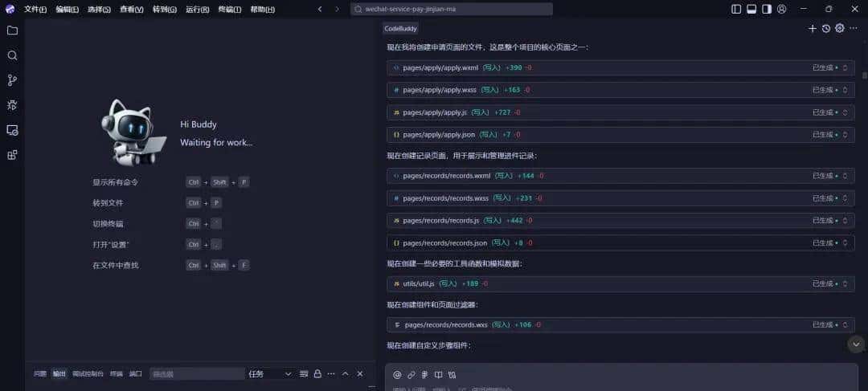Open CodeBuddy chat history with the clock icon
868x391 pixels.
(x=826, y=29)
